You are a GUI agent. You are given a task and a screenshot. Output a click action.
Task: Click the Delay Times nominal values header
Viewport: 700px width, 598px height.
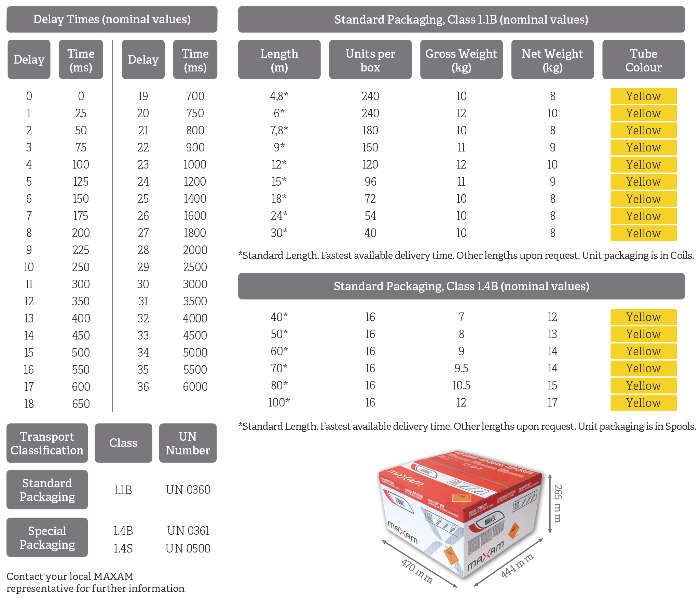(112, 19)
